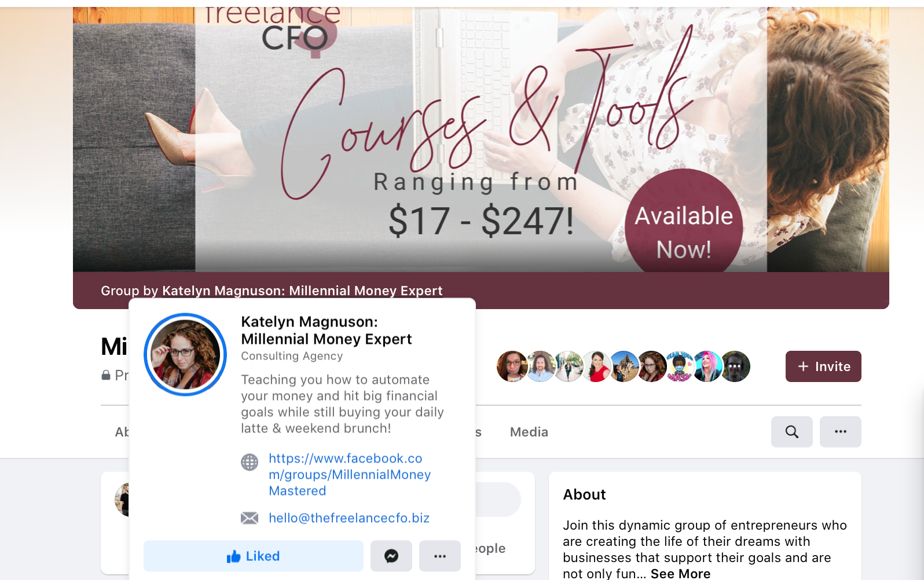Invite members with the Invite button

pos(823,366)
